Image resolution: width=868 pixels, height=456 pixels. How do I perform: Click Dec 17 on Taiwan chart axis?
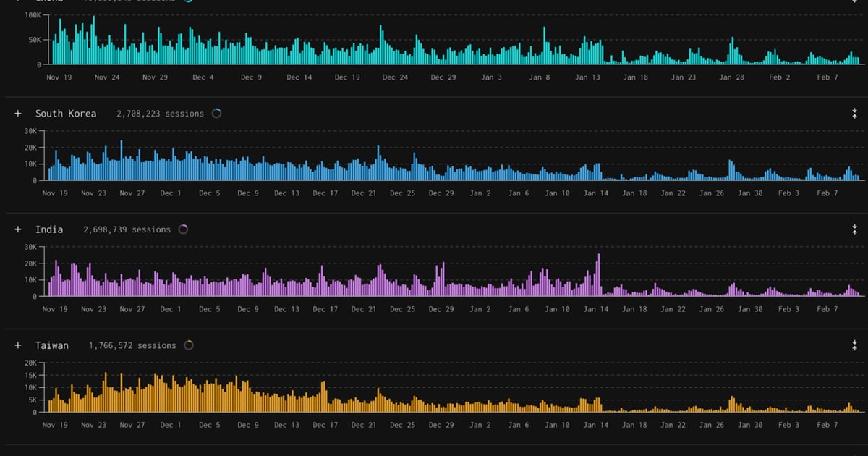coord(325,425)
